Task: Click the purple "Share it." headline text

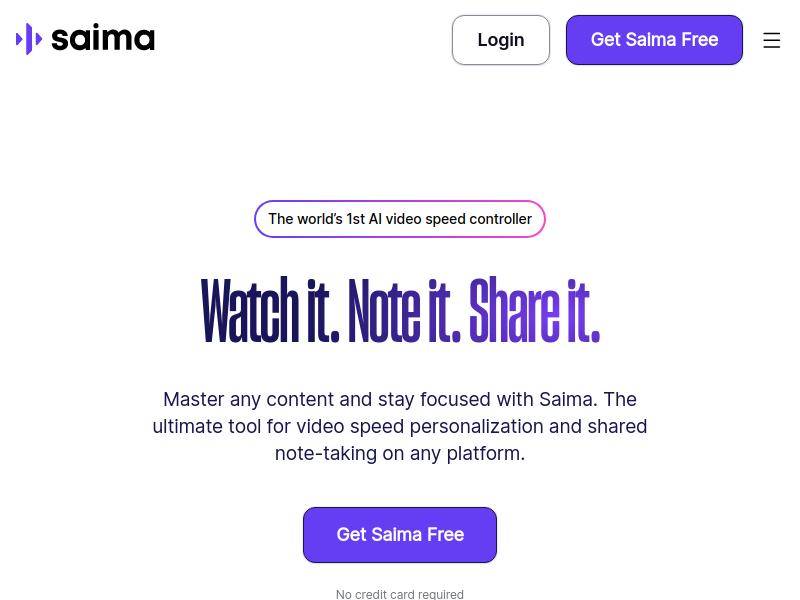Action: tap(534, 311)
